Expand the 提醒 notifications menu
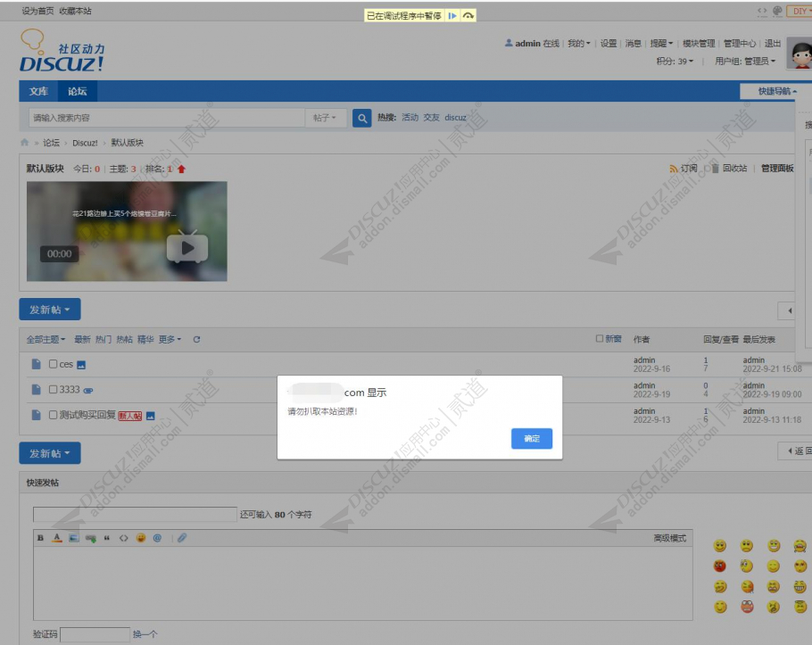The image size is (812, 645). 661,44
